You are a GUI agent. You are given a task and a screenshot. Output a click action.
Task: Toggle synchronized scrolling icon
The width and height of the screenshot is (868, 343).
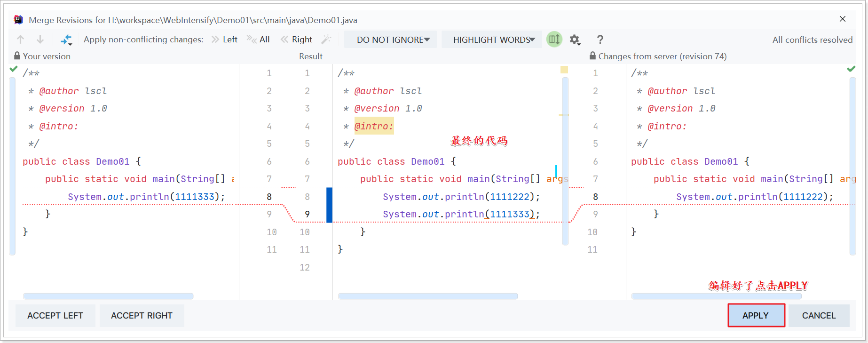554,40
